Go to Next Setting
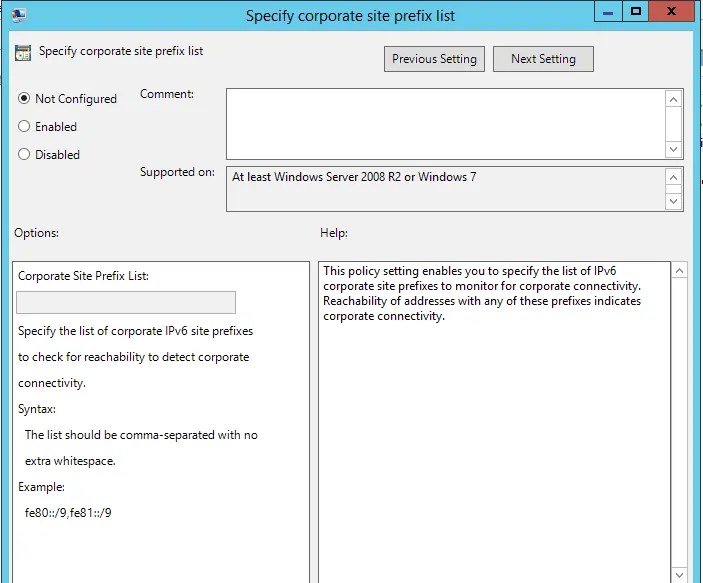The image size is (703, 583). tap(543, 59)
